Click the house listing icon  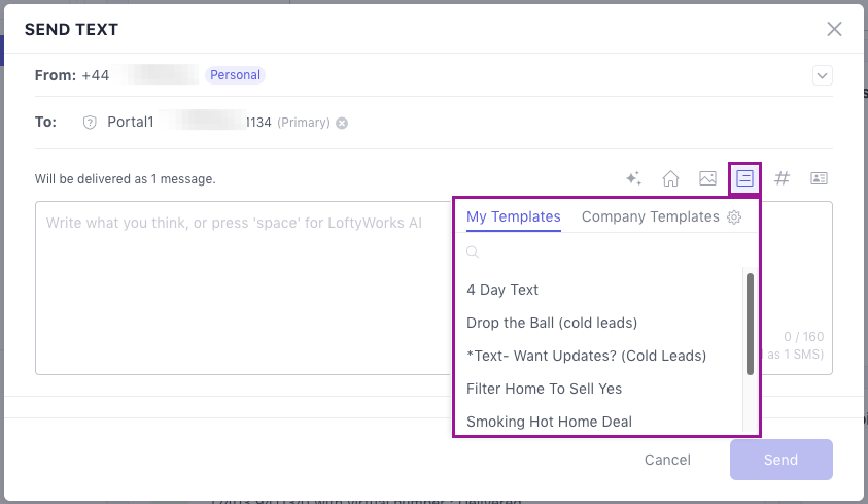point(670,178)
